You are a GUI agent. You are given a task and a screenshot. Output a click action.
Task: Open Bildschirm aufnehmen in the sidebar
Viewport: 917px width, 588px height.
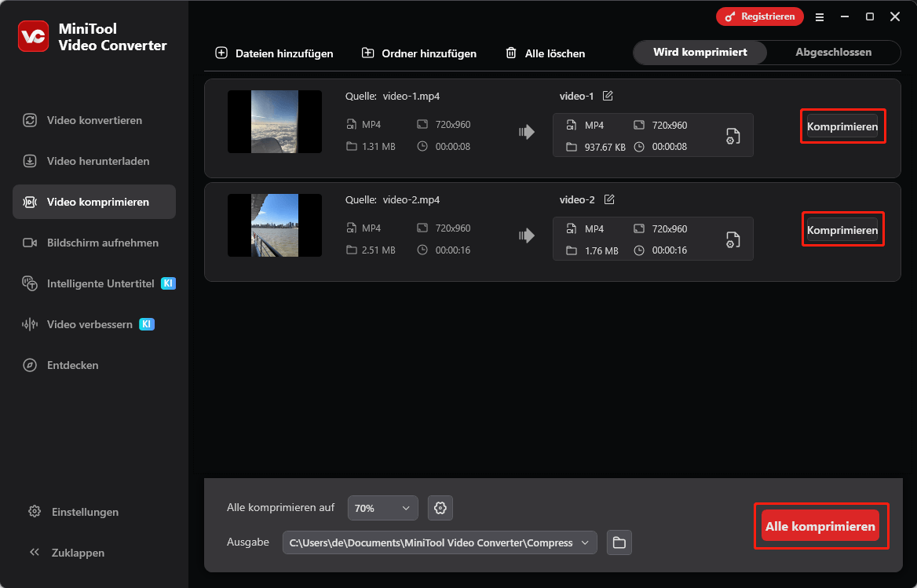[x=94, y=243]
